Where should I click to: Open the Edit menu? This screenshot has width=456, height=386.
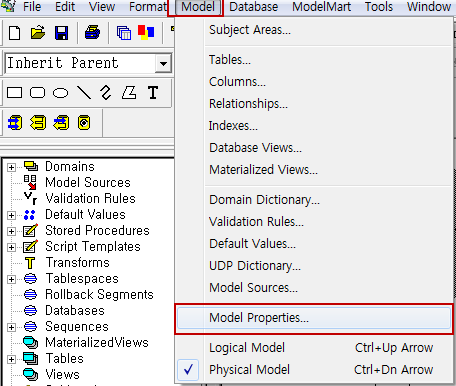point(65,6)
